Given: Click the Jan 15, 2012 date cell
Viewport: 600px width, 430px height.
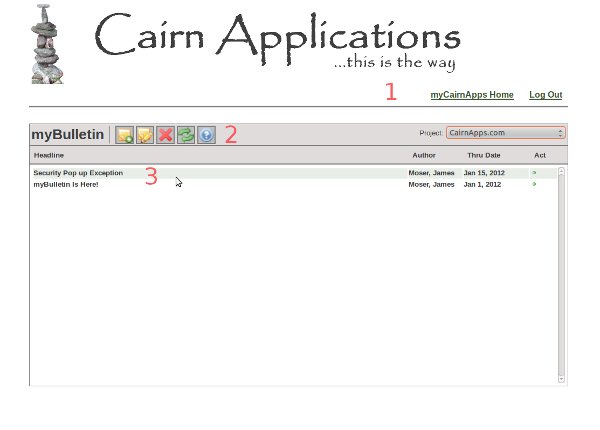Looking at the screenshot, I should (484, 173).
